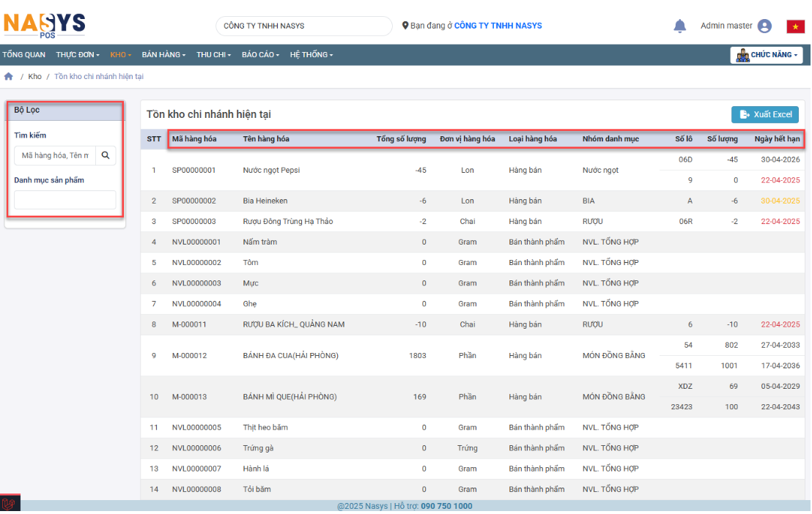Click the Xuất Excel export button
This screenshot has height=514, width=812.
coord(764,114)
